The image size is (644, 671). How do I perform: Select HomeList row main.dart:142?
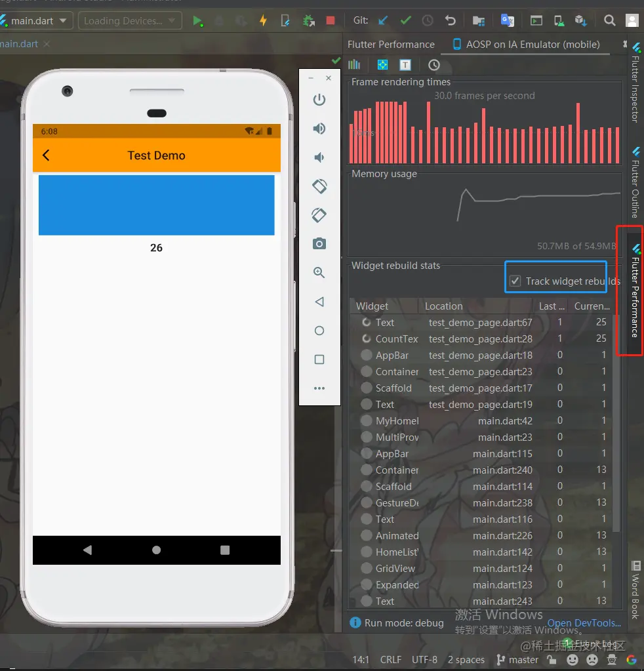point(482,552)
